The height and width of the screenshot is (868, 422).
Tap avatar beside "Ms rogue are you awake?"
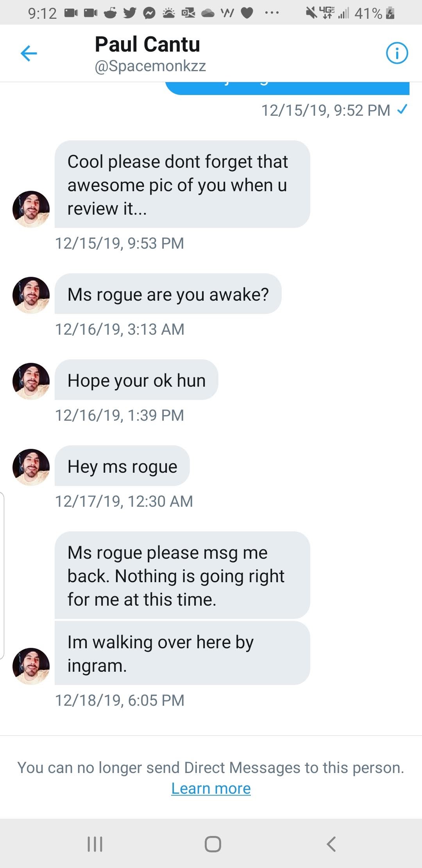31,295
